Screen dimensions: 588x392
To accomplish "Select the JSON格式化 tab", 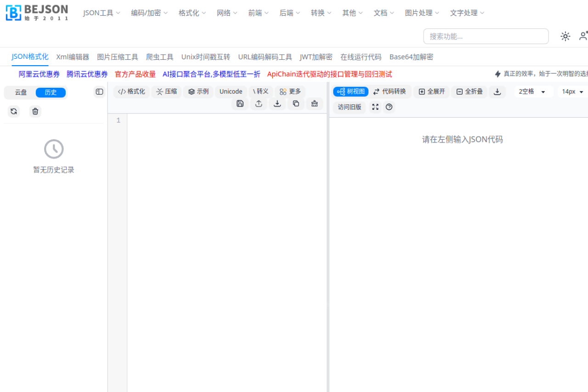I will point(30,57).
